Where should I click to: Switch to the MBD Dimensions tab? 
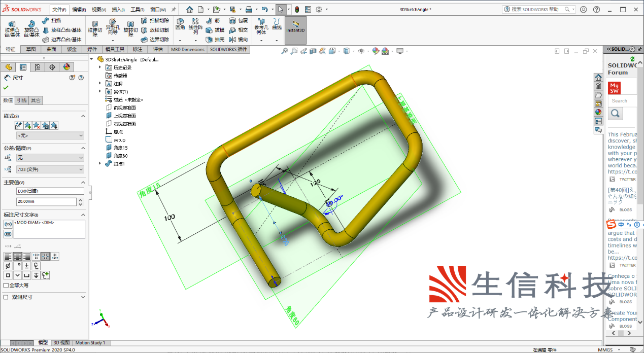(188, 49)
